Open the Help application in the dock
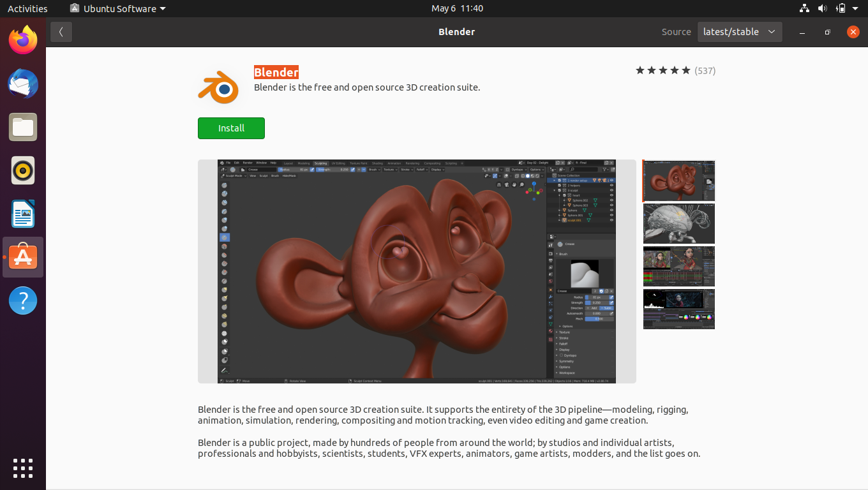The width and height of the screenshot is (868, 490). (x=22, y=300)
